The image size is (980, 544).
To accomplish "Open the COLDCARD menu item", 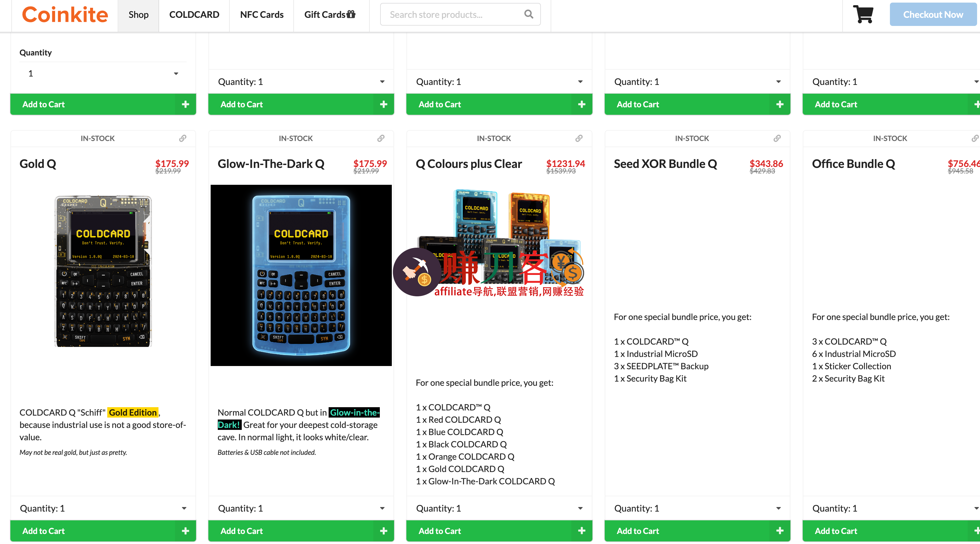I will click(x=194, y=15).
